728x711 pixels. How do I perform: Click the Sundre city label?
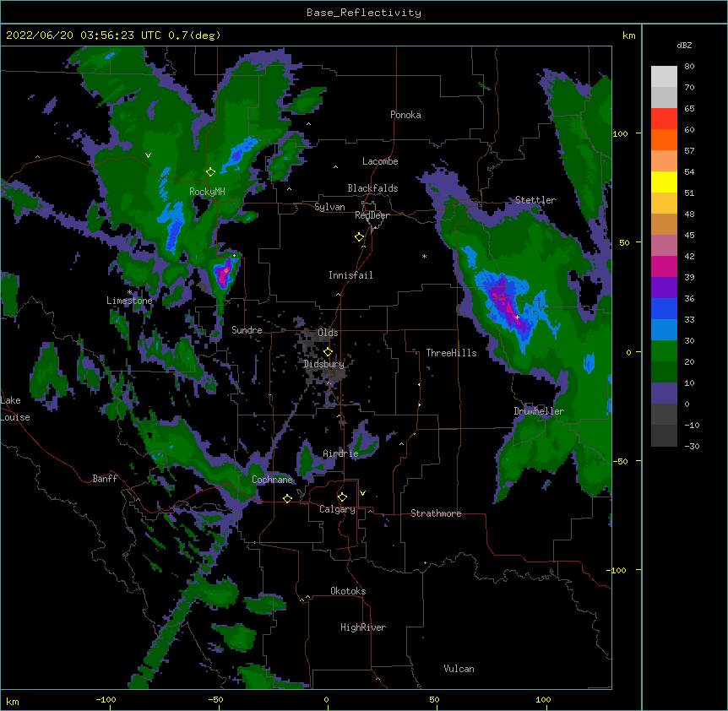pyautogui.click(x=247, y=330)
